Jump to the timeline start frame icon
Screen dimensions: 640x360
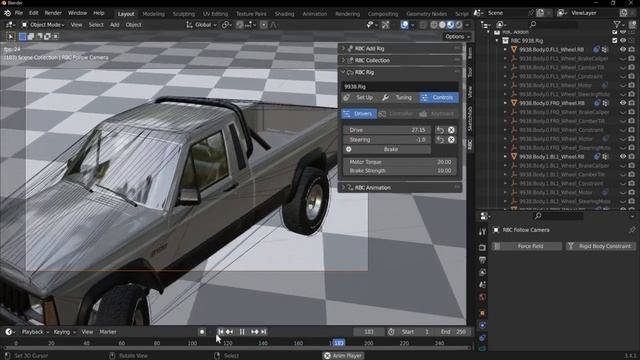[x=220, y=332]
